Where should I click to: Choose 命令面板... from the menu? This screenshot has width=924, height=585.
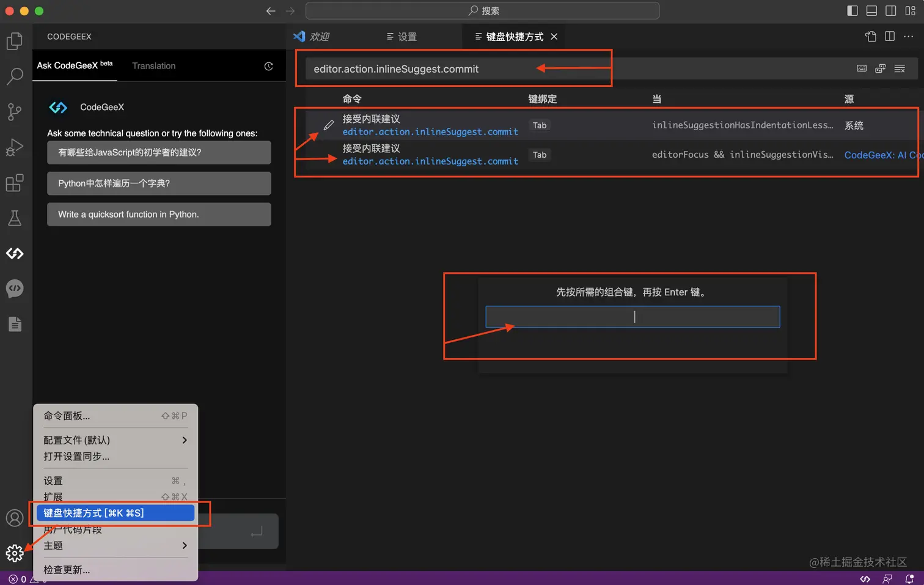click(x=116, y=416)
